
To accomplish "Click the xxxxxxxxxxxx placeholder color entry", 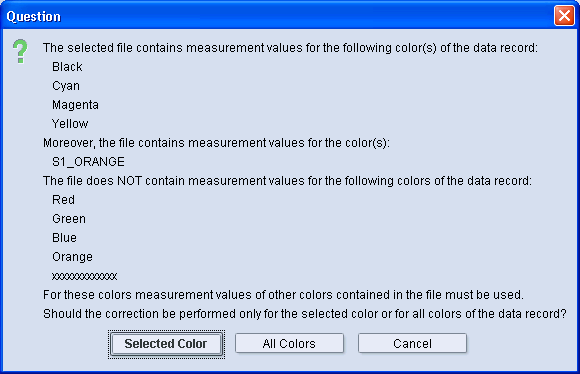I will 85,276.
